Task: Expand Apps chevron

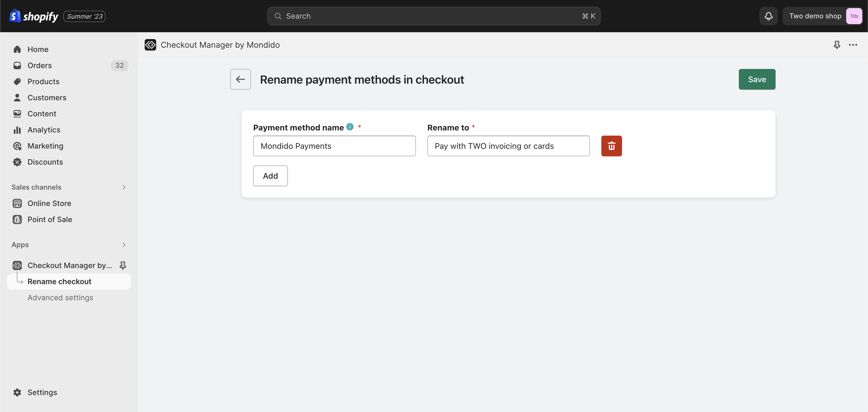Action: click(124, 245)
